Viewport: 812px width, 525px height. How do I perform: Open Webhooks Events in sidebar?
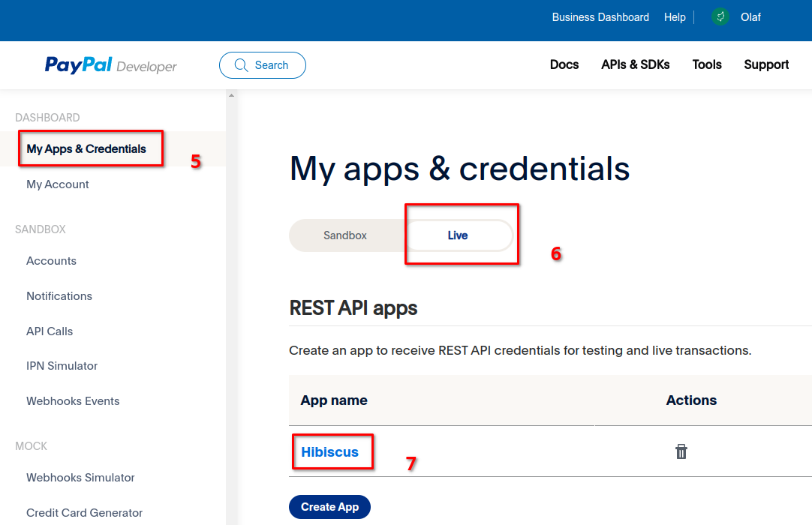click(x=73, y=401)
